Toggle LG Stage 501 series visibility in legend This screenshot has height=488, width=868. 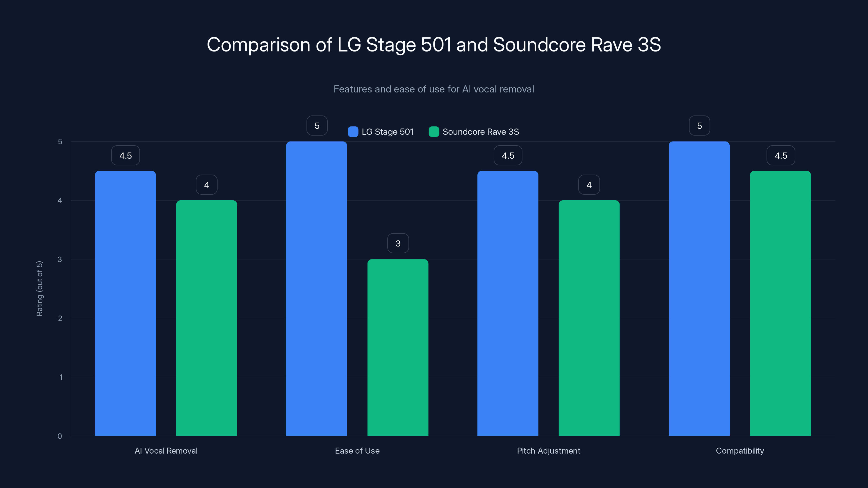click(381, 132)
